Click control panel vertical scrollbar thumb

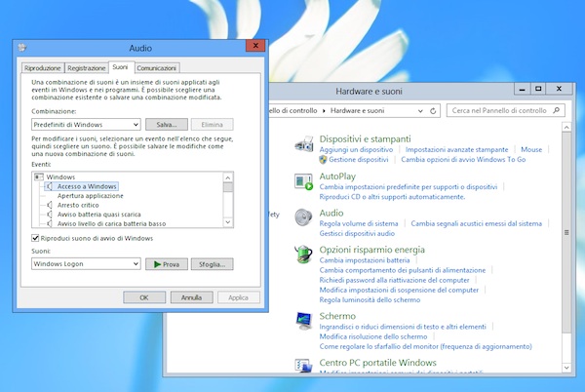click(566, 232)
